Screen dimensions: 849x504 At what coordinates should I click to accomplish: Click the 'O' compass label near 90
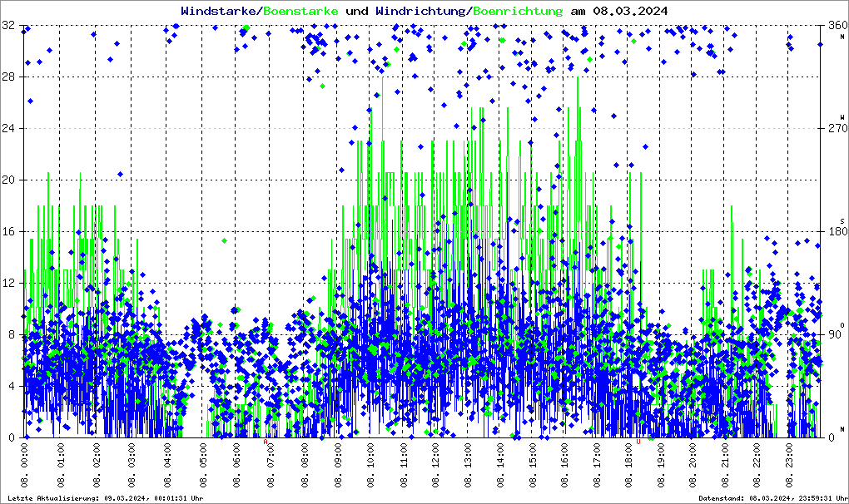pyautogui.click(x=842, y=325)
